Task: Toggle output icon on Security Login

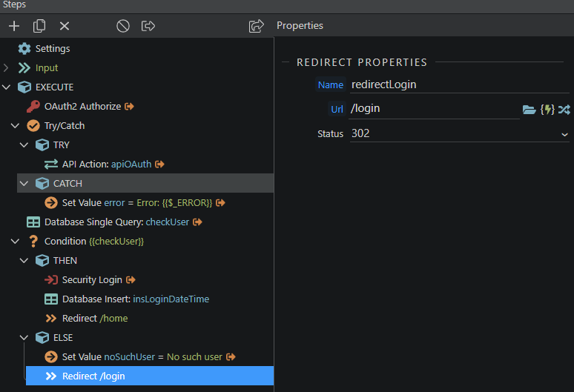Action: [131, 280]
